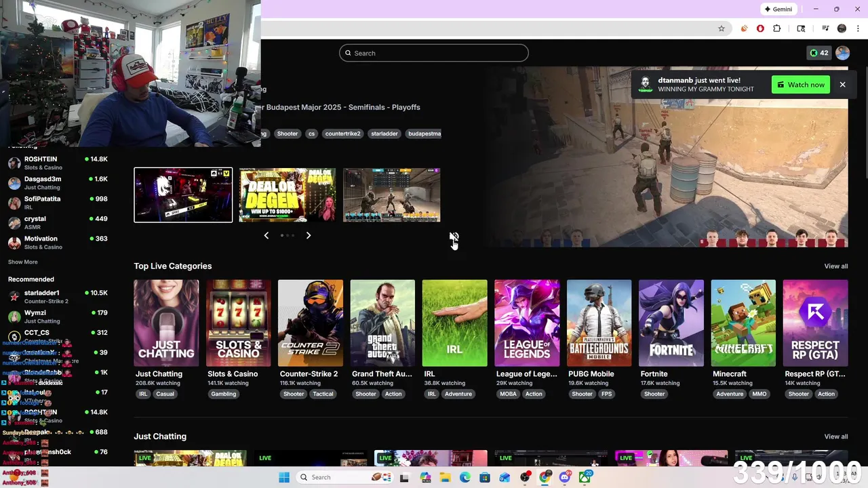Open OBS Studio from the taskbar
This screenshot has height=488, width=868.
(525, 477)
